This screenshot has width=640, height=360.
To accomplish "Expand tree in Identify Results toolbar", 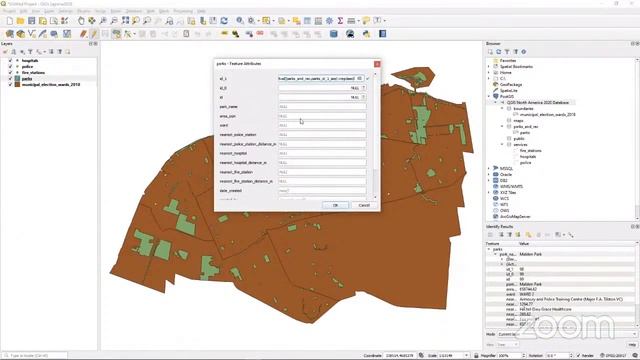I will pyautogui.click(x=501, y=235).
